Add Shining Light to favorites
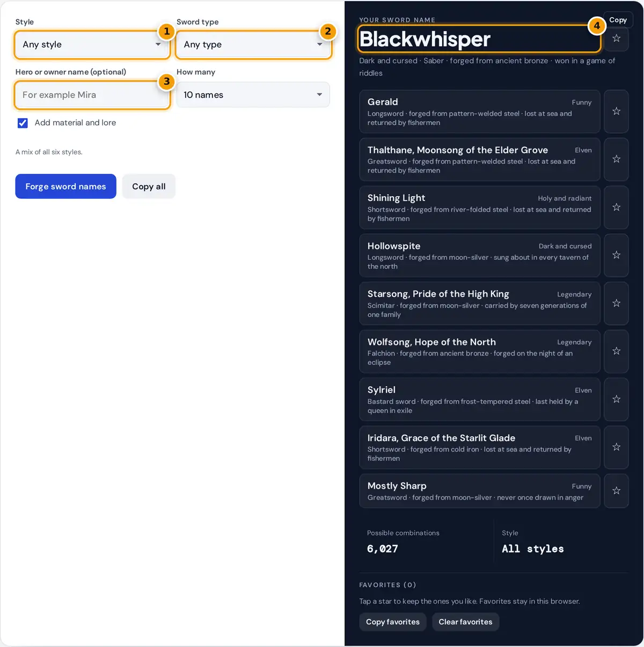This screenshot has width=644, height=647. click(x=616, y=208)
